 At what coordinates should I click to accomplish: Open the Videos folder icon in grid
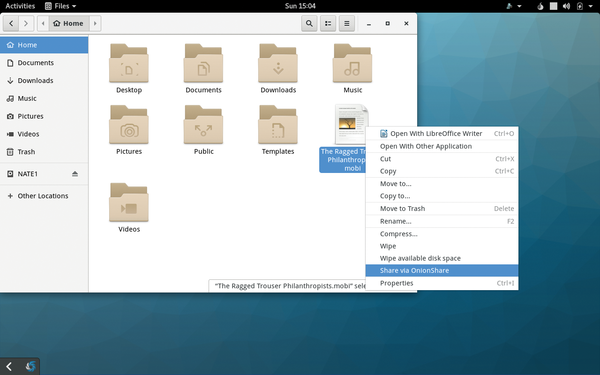tap(129, 202)
